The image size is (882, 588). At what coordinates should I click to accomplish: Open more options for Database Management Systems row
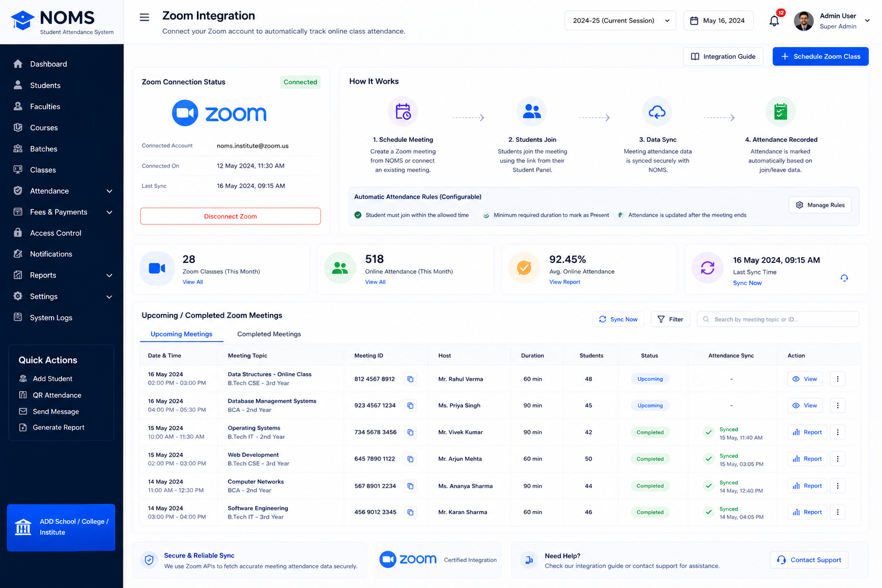(838, 405)
